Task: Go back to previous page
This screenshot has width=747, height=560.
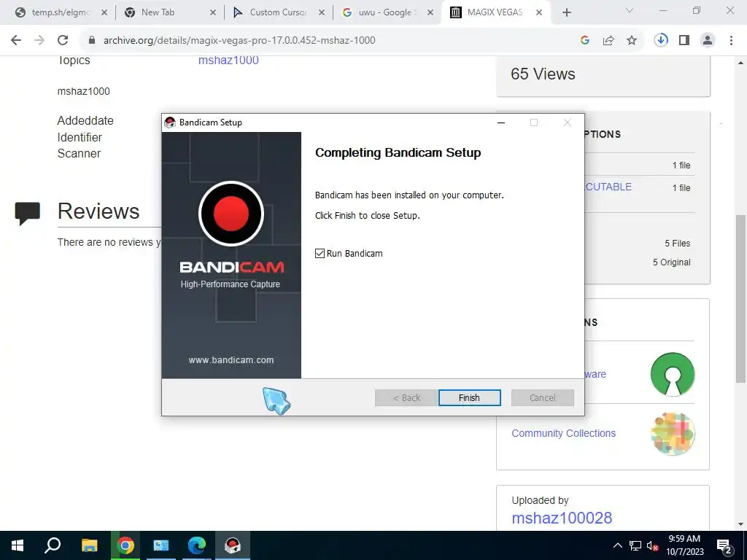Action: pyautogui.click(x=16, y=41)
